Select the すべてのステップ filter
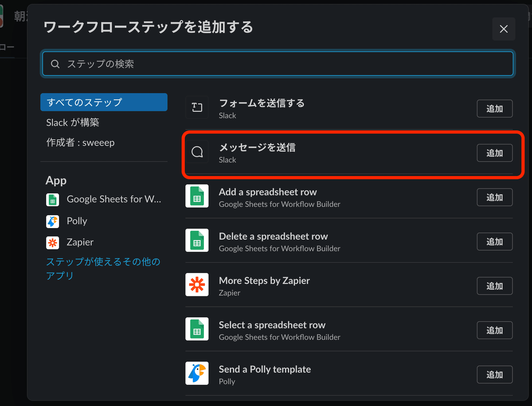 click(104, 102)
